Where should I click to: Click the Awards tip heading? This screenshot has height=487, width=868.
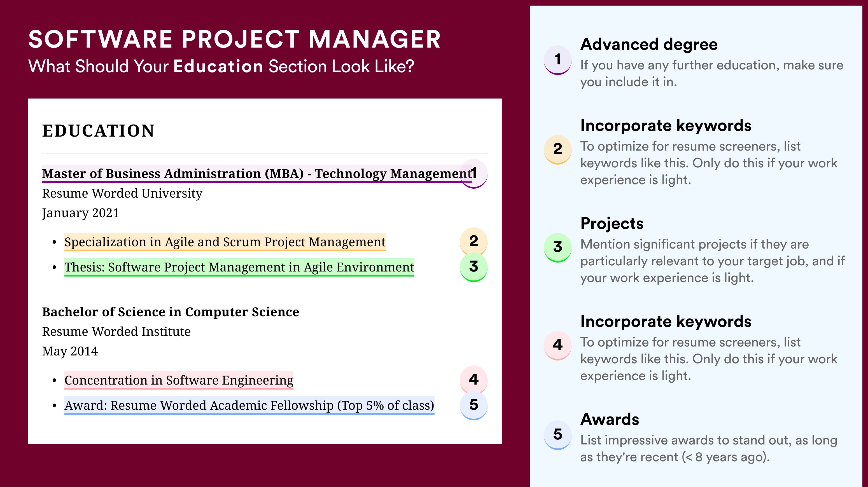coord(610,419)
